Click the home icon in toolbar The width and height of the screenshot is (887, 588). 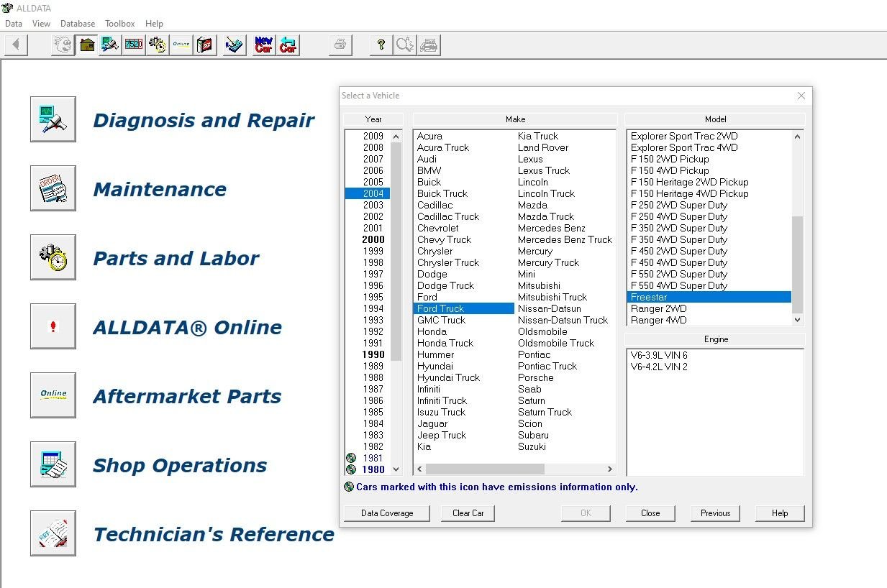tap(87, 45)
